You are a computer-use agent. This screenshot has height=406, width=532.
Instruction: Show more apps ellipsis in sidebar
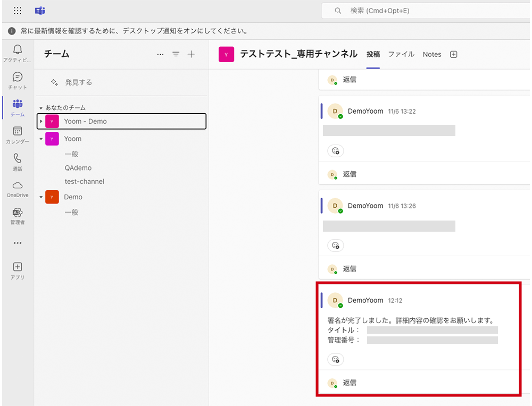(x=18, y=243)
